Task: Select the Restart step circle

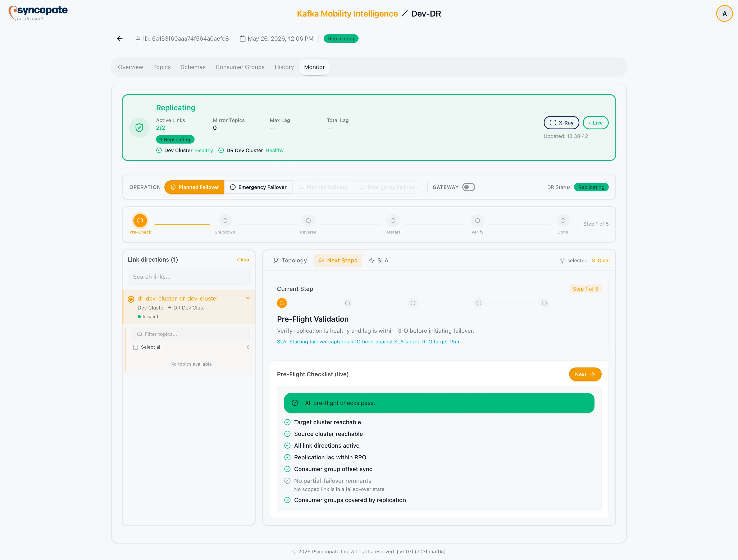Action: coord(393,221)
